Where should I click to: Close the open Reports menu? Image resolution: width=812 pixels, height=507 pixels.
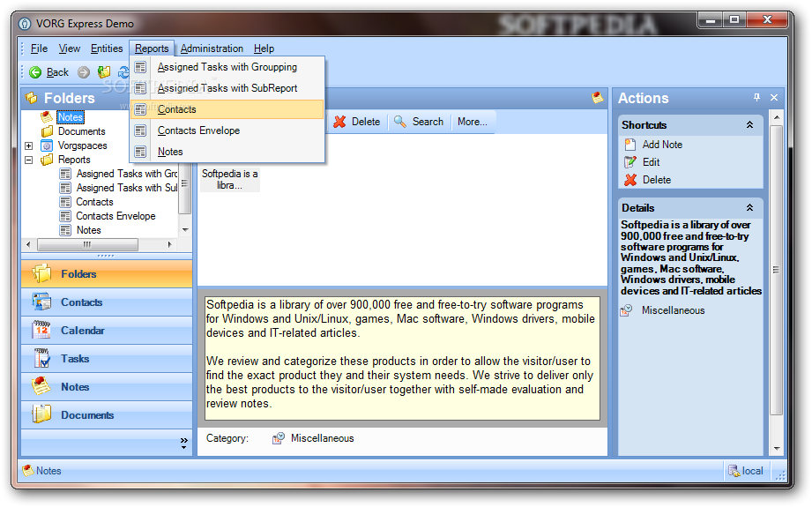click(x=152, y=48)
